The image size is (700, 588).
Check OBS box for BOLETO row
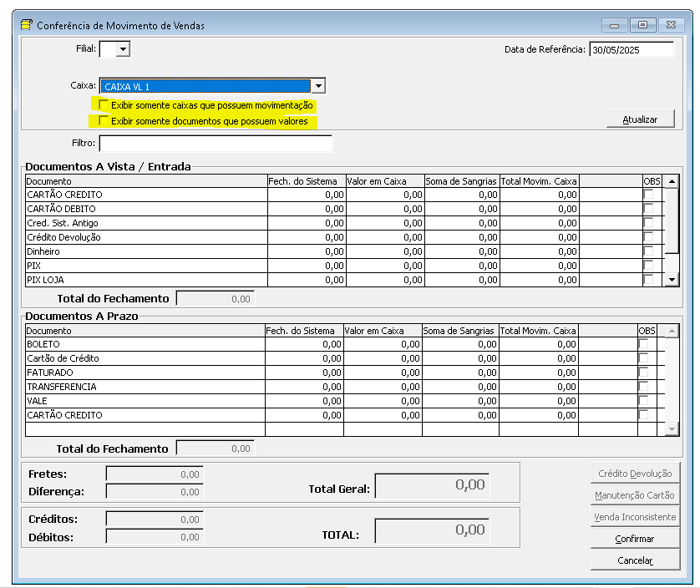[x=643, y=344]
